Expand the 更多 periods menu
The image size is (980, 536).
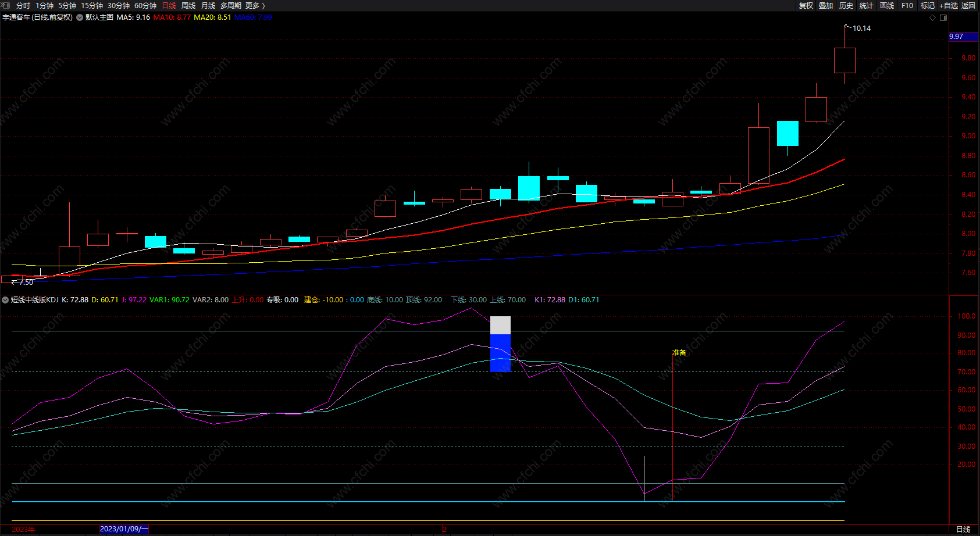pos(255,5)
